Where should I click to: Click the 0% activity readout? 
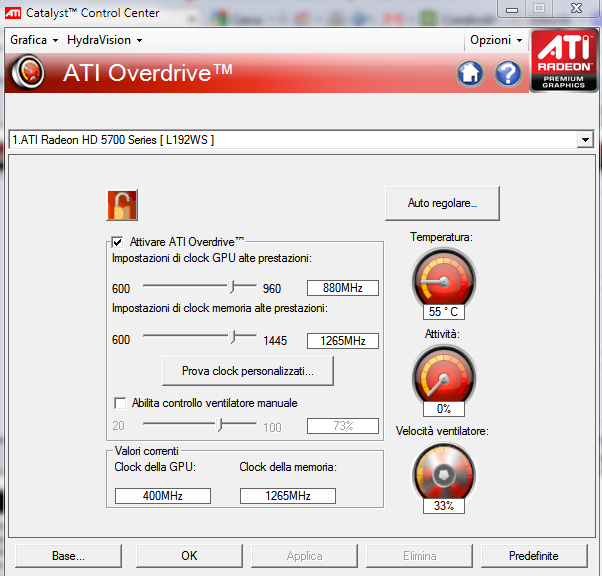pyautogui.click(x=443, y=409)
